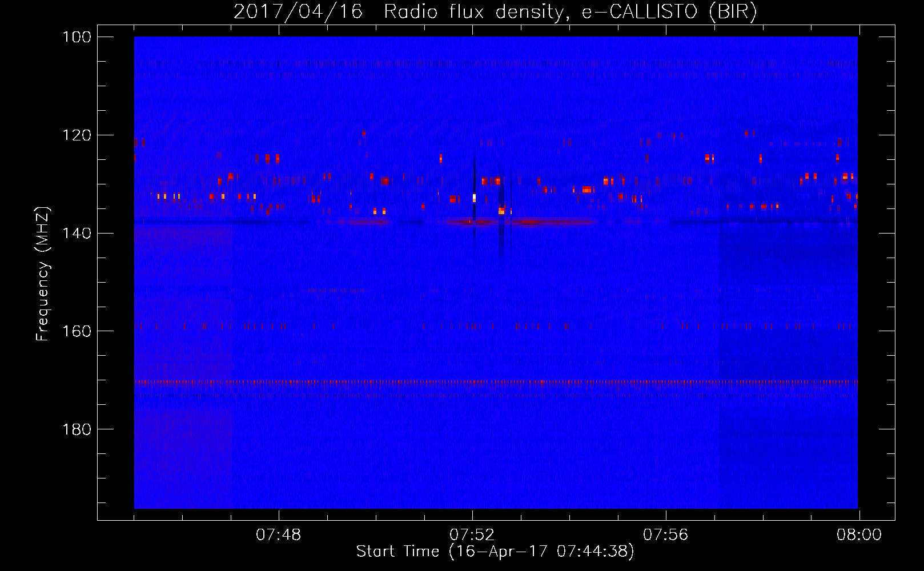Screen dimensions: 924x571
Task: Click the 140 frequency tick label
Action: click(x=76, y=233)
